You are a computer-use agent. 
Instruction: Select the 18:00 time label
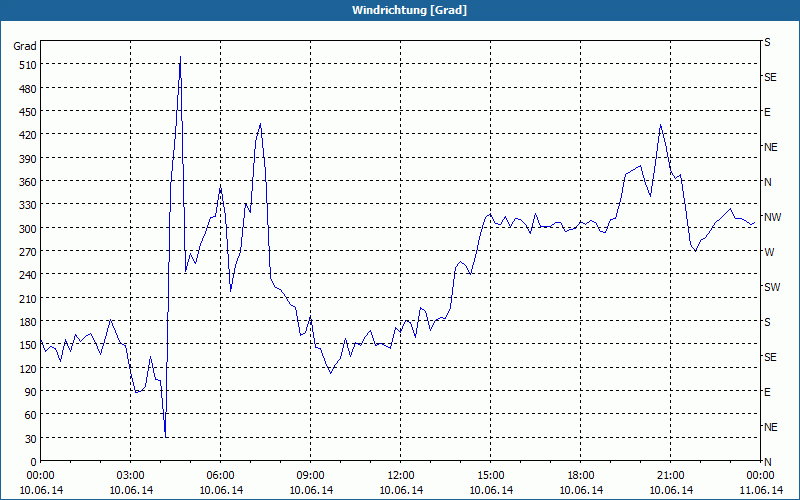tap(580, 476)
